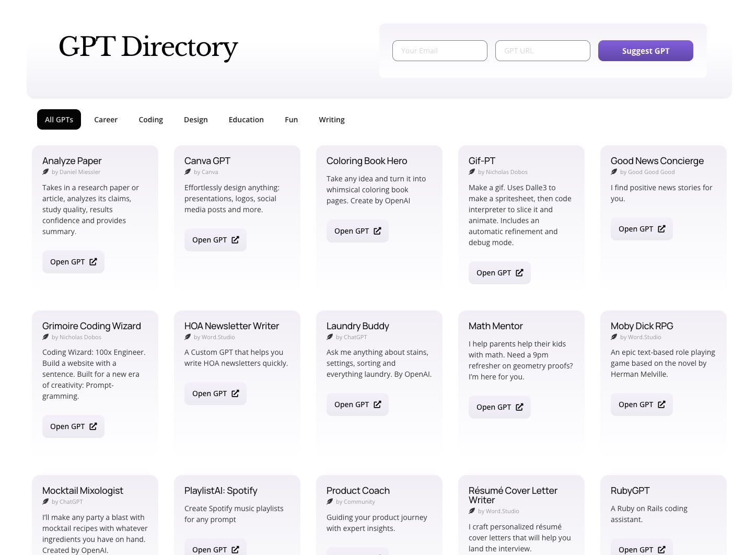
Task: Click the Coloring Book Hero card title
Action: pos(366,160)
